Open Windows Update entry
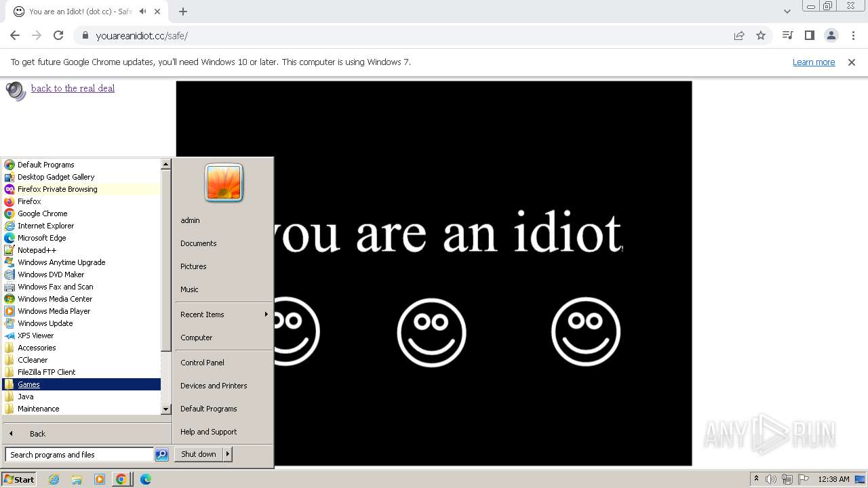 pyautogui.click(x=81, y=323)
